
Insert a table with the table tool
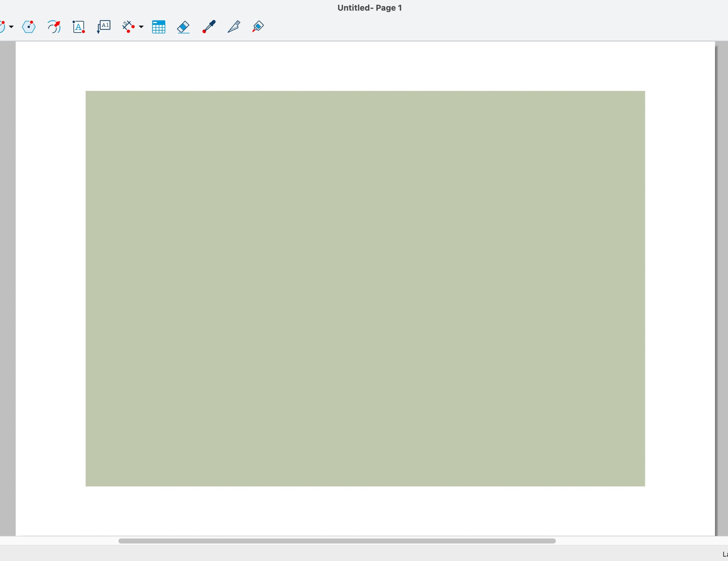(158, 27)
